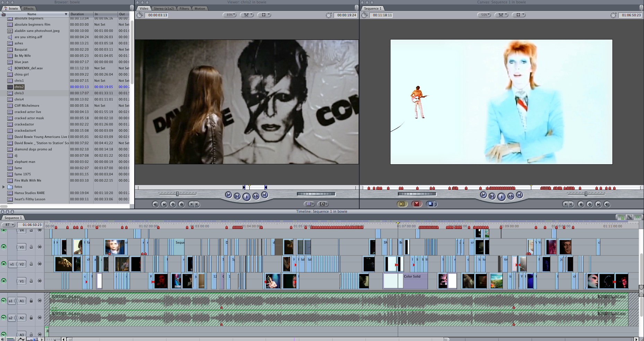Lock video track V1
The width and height of the screenshot is (644, 341).
pyautogui.click(x=31, y=281)
